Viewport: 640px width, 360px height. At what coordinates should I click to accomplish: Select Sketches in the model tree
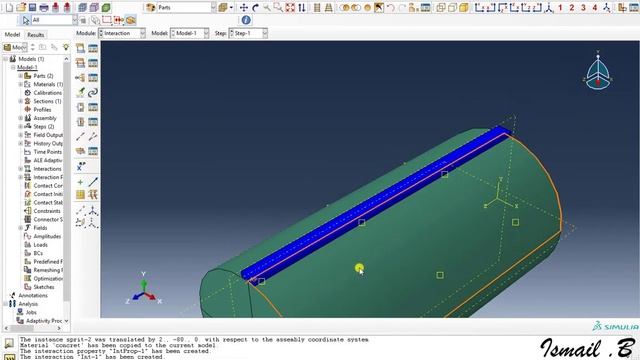[44, 287]
